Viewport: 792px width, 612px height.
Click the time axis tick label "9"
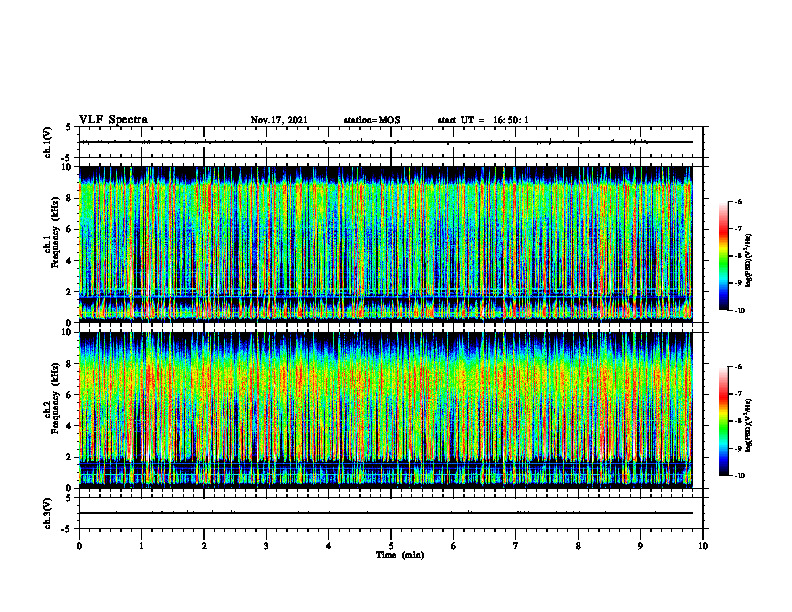[640, 546]
